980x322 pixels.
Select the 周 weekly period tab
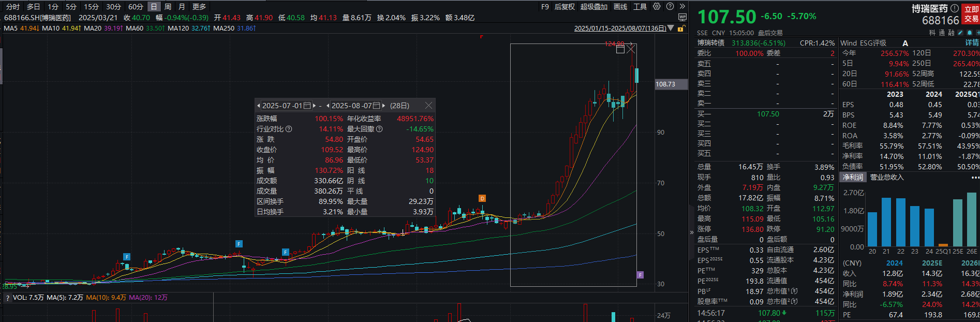point(168,7)
